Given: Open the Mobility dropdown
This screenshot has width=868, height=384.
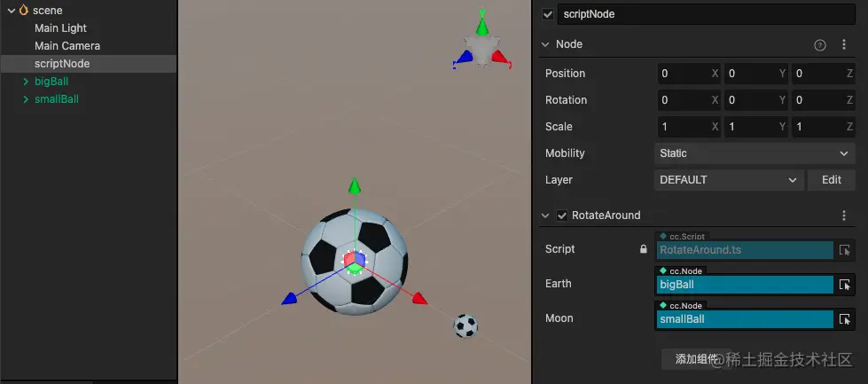Looking at the screenshot, I should tap(755, 153).
